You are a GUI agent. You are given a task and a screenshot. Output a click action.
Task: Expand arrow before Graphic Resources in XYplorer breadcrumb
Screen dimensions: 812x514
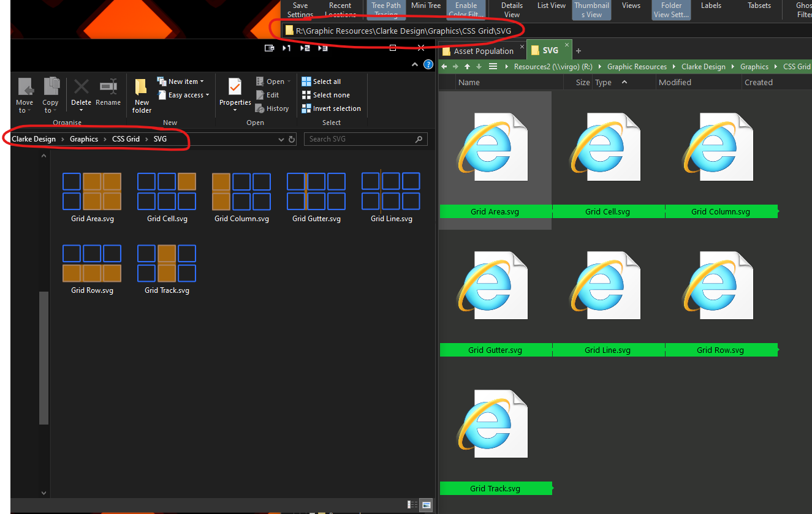600,67
